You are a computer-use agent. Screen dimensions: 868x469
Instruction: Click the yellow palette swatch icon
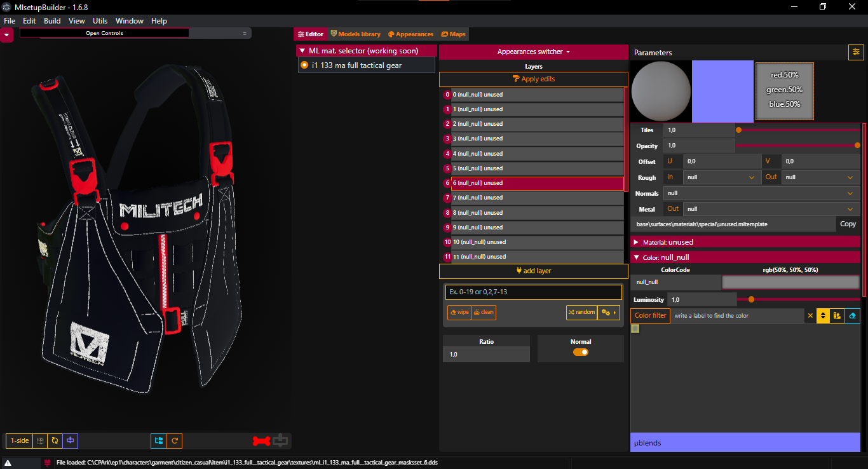[837, 316]
